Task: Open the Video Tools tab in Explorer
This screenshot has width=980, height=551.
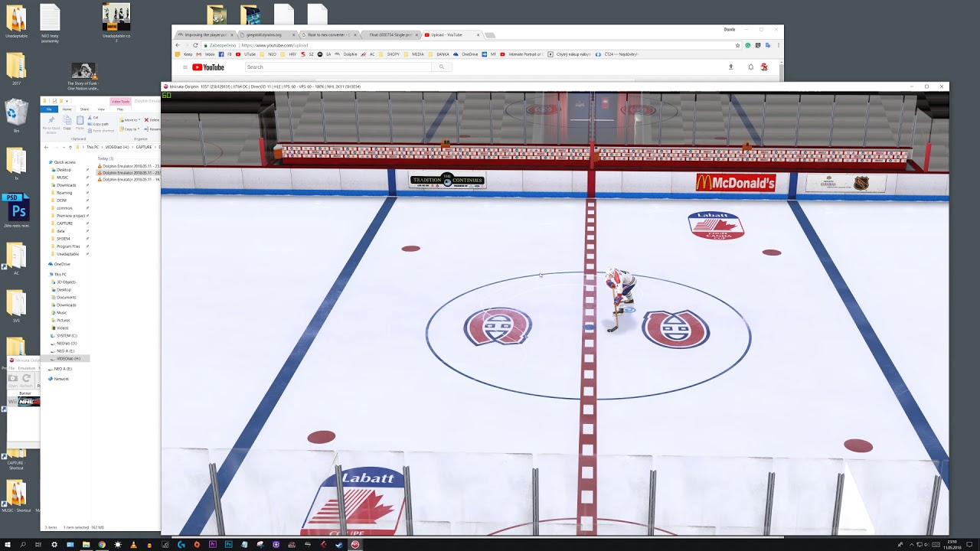Action: 120,102
